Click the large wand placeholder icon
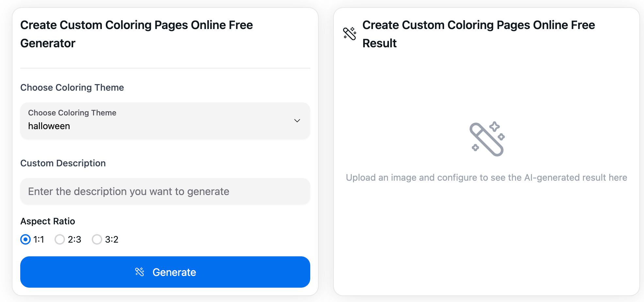The height and width of the screenshot is (302, 644). [487, 139]
